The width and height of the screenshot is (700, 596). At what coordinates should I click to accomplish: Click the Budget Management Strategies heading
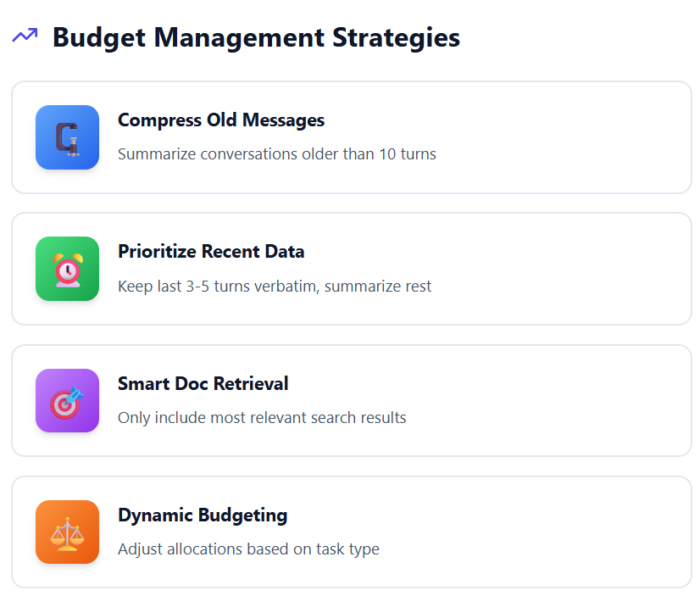(x=256, y=37)
